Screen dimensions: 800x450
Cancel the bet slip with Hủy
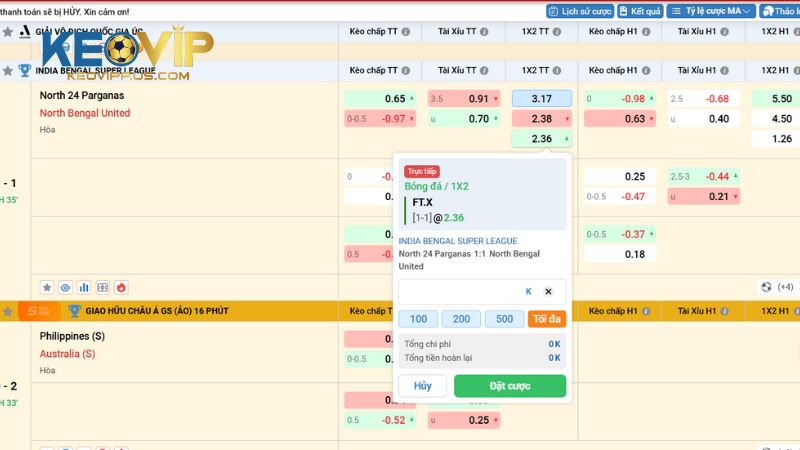422,386
